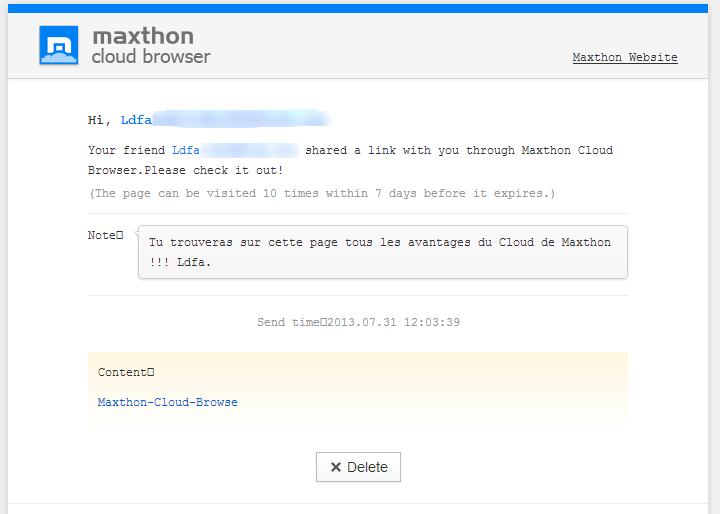Click the Note label
The height and width of the screenshot is (514, 720).
click(x=106, y=235)
